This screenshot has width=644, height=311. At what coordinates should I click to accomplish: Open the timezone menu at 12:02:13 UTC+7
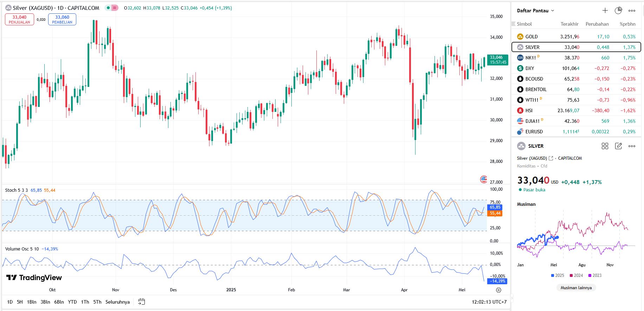pyautogui.click(x=489, y=302)
